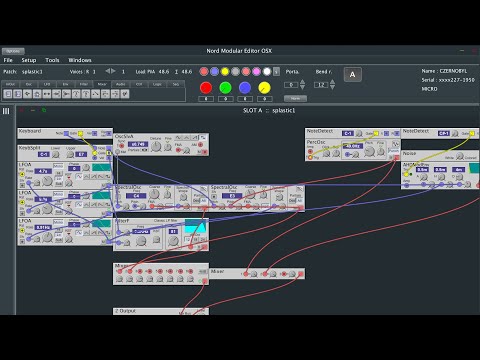Select the yellow cable color circle
This screenshot has height=360, width=480.
click(x=225, y=71)
